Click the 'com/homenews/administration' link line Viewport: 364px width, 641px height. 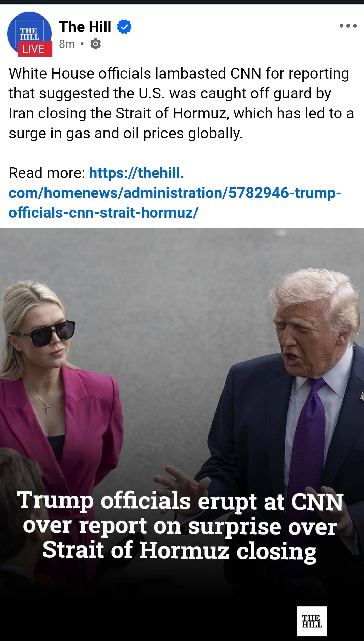pyautogui.click(x=175, y=193)
